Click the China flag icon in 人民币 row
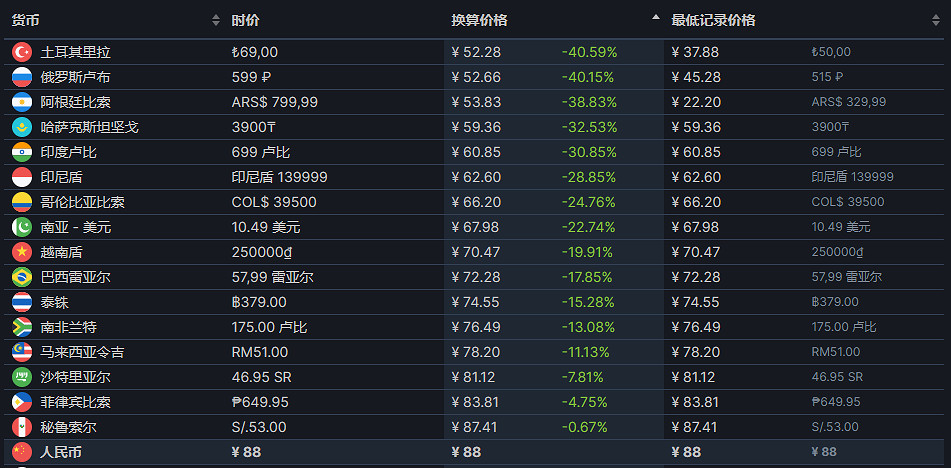 22,452
